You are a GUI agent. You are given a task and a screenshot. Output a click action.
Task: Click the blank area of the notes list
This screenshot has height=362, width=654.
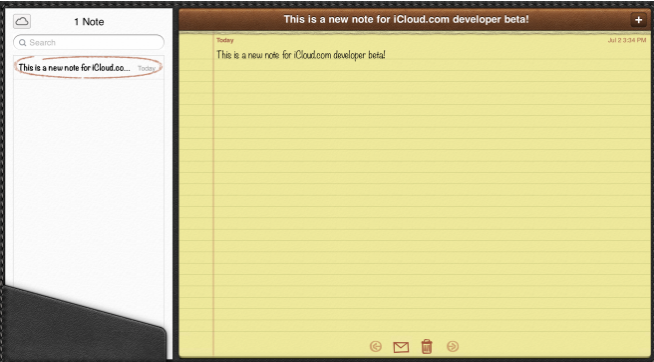pos(89,175)
